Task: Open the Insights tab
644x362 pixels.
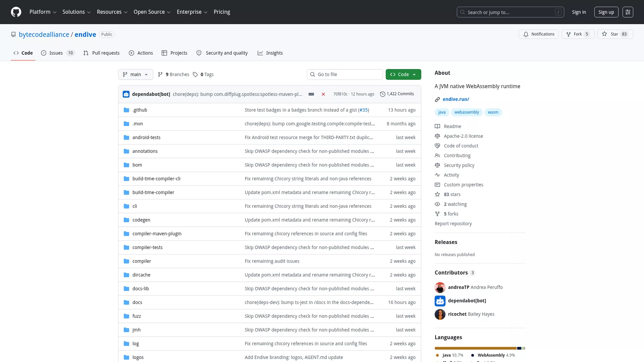Action: pyautogui.click(x=270, y=53)
